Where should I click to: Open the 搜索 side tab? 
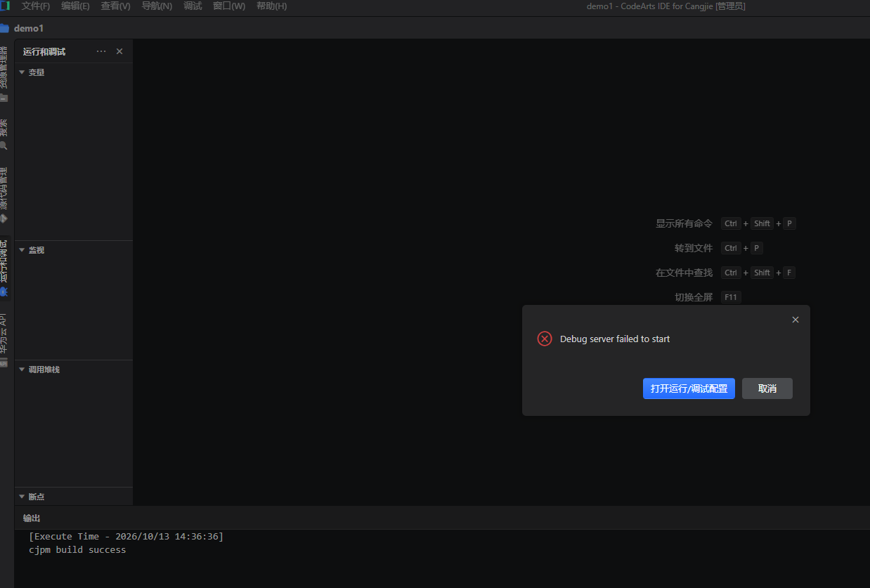point(4,134)
